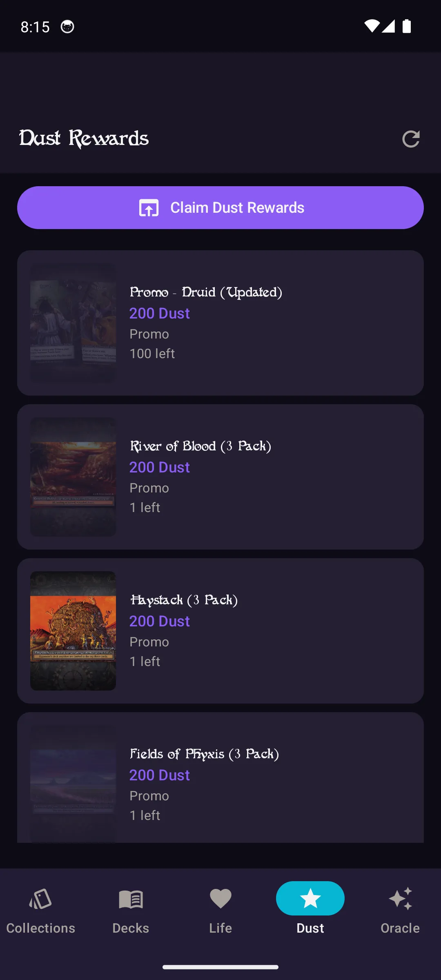Tap the heart icon for Life tracker
This screenshot has height=980, width=441.
click(220, 898)
